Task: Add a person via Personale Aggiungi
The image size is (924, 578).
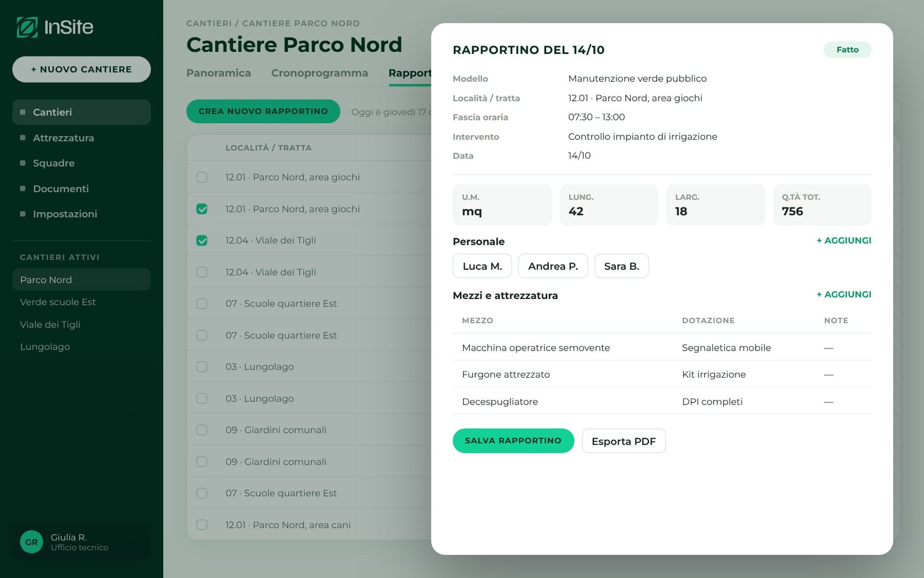Action: point(844,241)
